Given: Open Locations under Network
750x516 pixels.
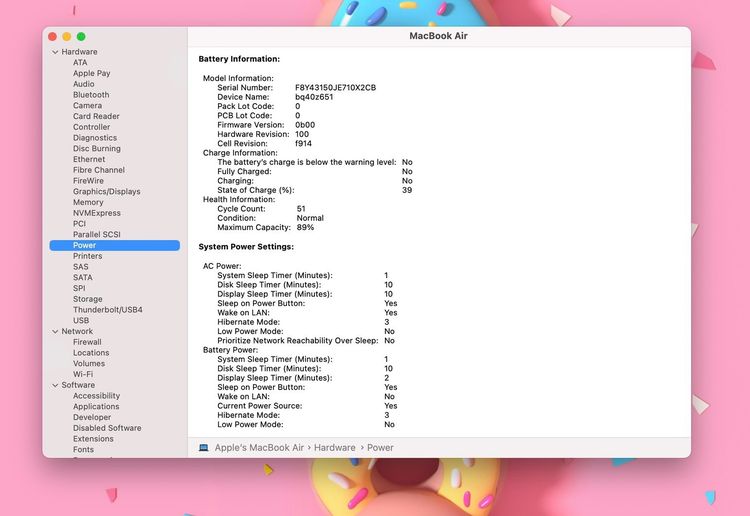Looking at the screenshot, I should coord(91,353).
